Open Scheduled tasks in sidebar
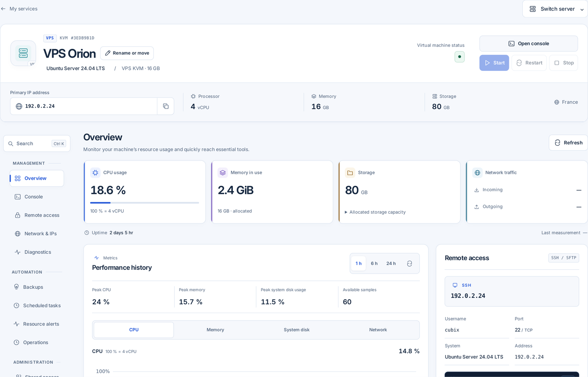The height and width of the screenshot is (377, 588). 37,306
